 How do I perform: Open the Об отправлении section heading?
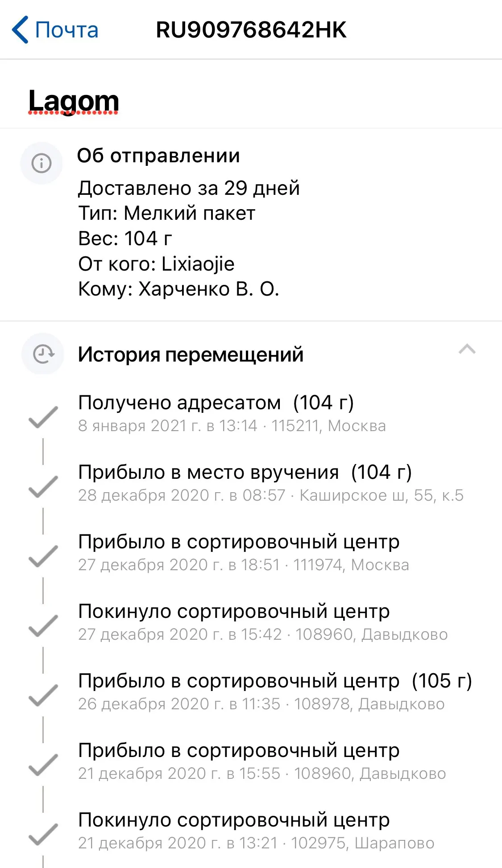coord(158,156)
